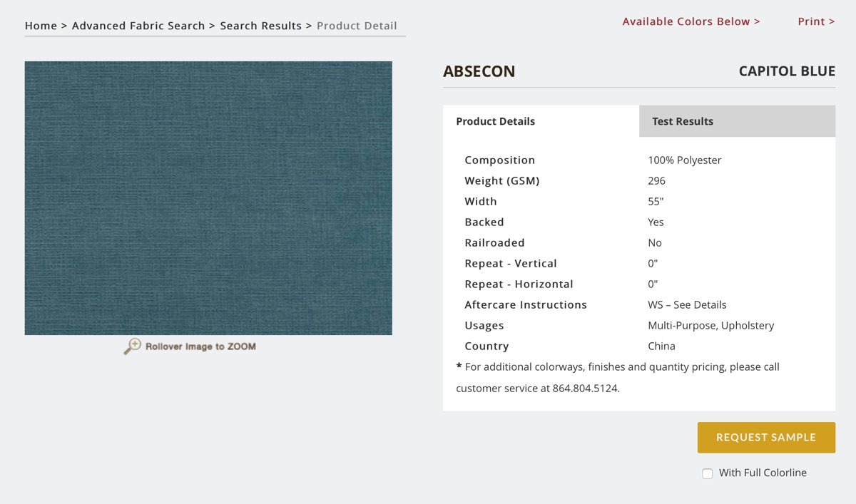Click the Rollover Image to ZOOM text

200,346
